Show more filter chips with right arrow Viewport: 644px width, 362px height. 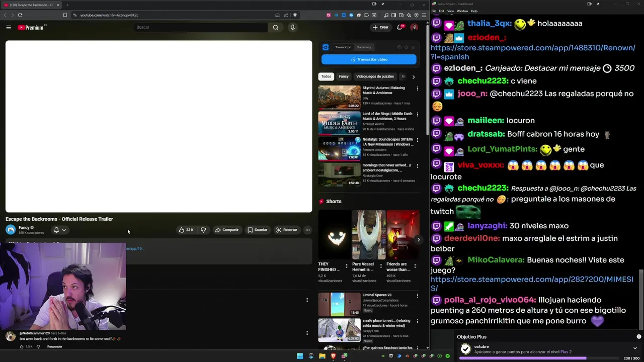pyautogui.click(x=414, y=77)
